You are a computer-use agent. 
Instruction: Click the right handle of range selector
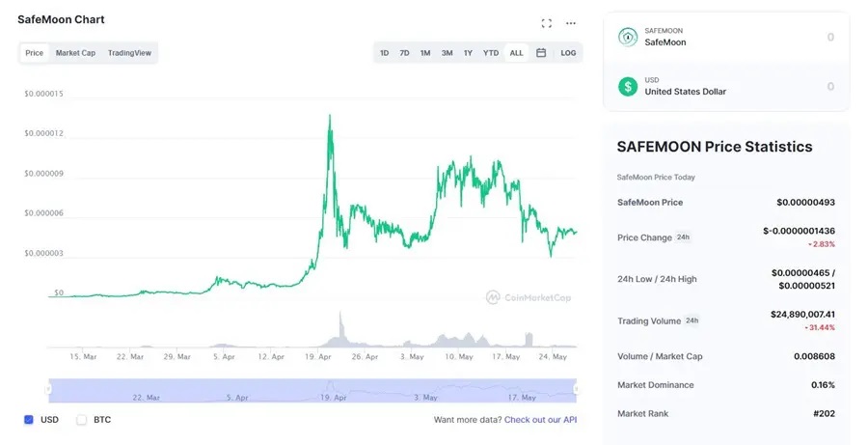(577, 389)
